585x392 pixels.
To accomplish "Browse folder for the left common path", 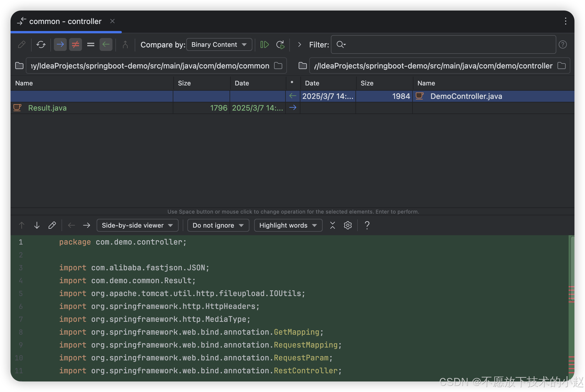I will pyautogui.click(x=278, y=66).
